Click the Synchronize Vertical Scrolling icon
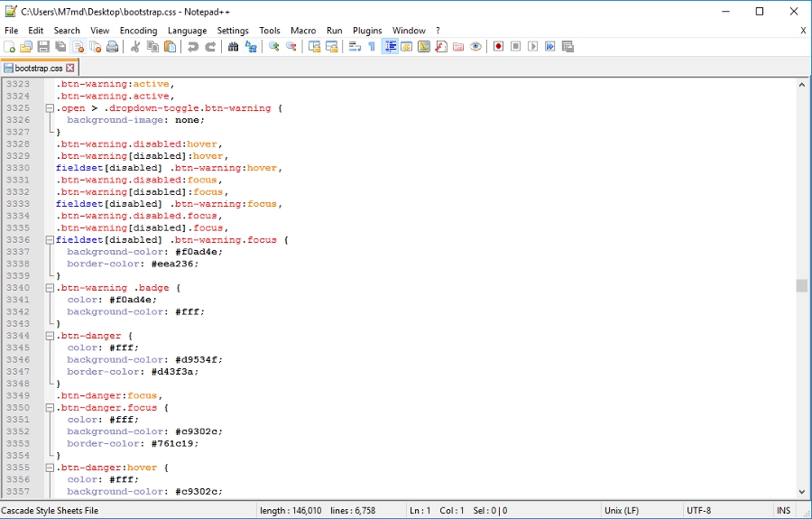Viewport: 812px width, 519px height. [x=314, y=47]
